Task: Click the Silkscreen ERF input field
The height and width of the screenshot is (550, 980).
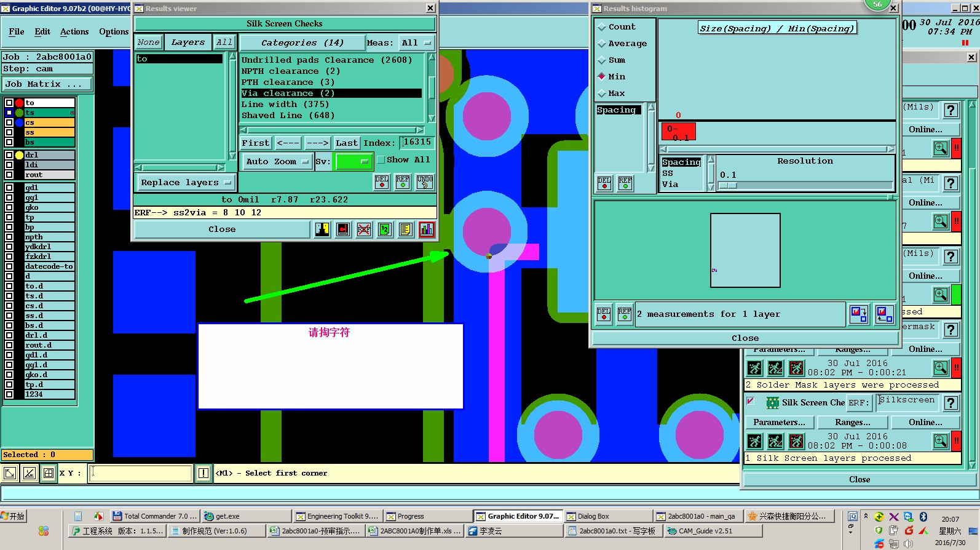Action: (x=908, y=402)
